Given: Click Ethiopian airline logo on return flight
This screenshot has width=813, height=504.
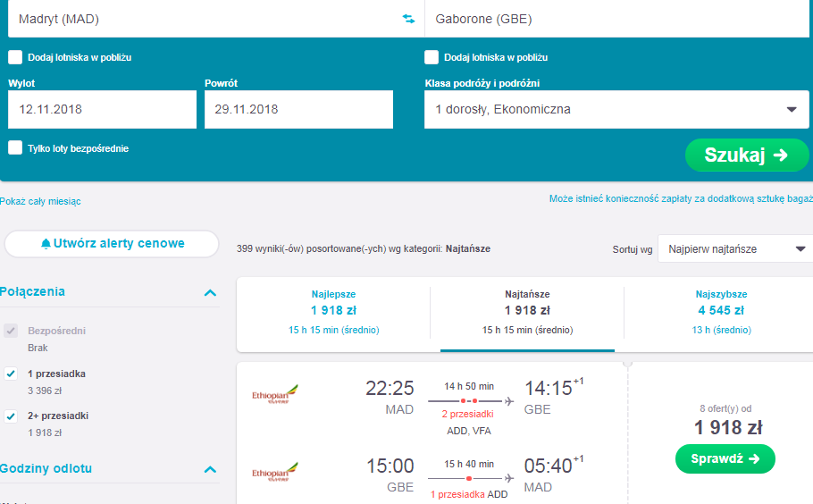Looking at the screenshot, I should (x=275, y=473).
